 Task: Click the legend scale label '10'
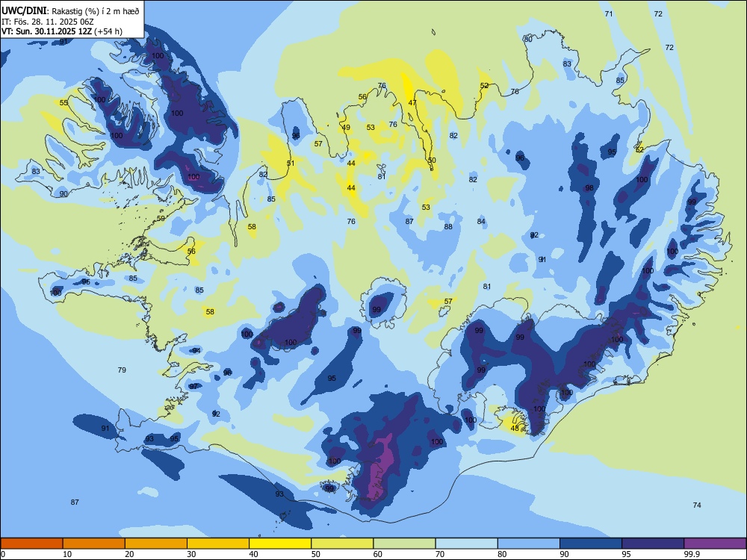[67, 554]
